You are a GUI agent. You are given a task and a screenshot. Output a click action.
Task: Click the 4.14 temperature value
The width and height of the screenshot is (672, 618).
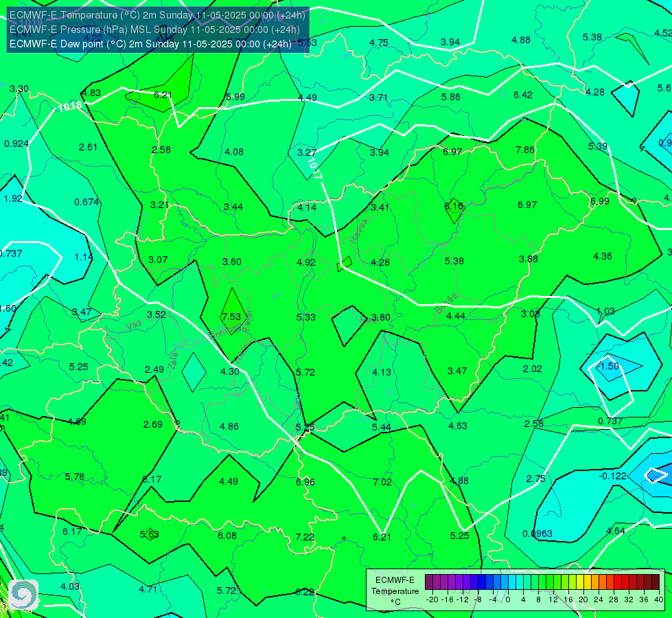click(x=307, y=207)
